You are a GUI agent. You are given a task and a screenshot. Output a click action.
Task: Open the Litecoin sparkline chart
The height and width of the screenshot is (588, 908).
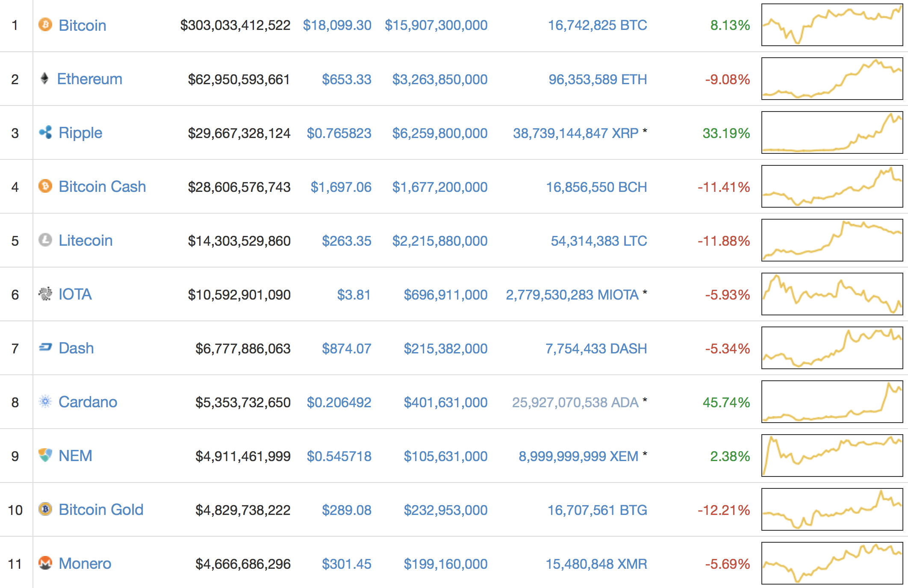pos(832,240)
